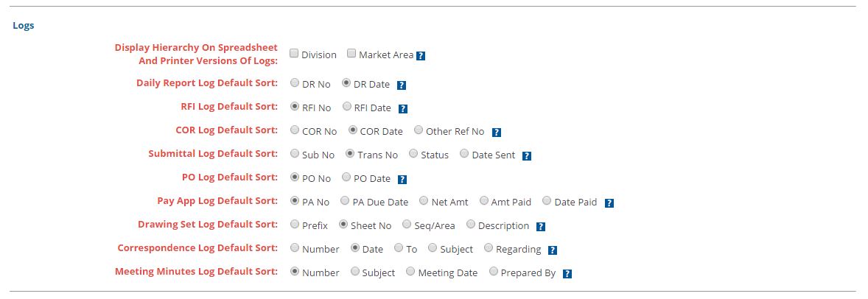Click help icon beside PO Log sort

(x=402, y=180)
